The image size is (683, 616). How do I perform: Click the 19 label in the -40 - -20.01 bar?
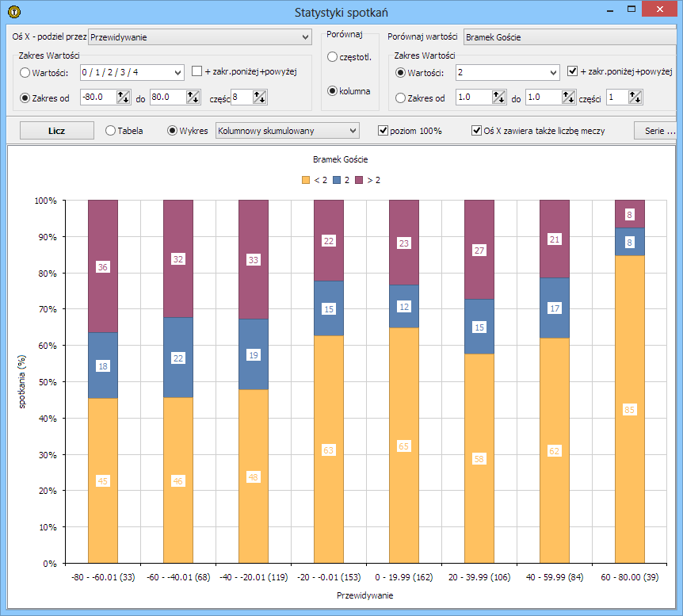point(254,355)
